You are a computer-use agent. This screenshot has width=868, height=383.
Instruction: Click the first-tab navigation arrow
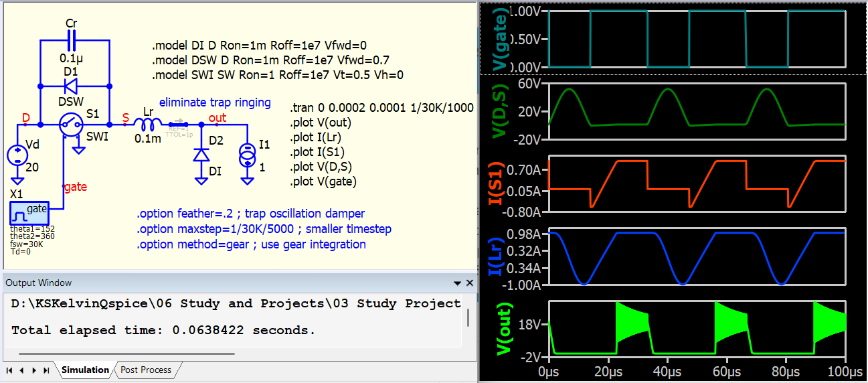point(9,370)
